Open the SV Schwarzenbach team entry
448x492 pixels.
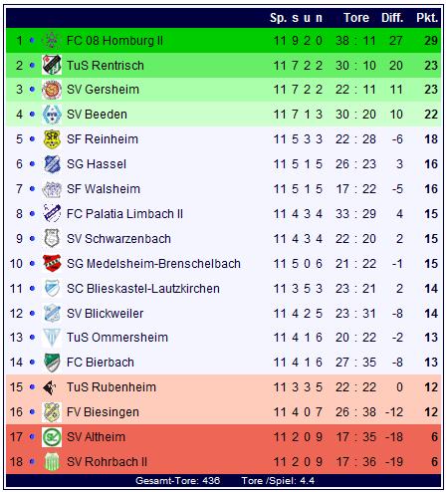[x=118, y=239]
